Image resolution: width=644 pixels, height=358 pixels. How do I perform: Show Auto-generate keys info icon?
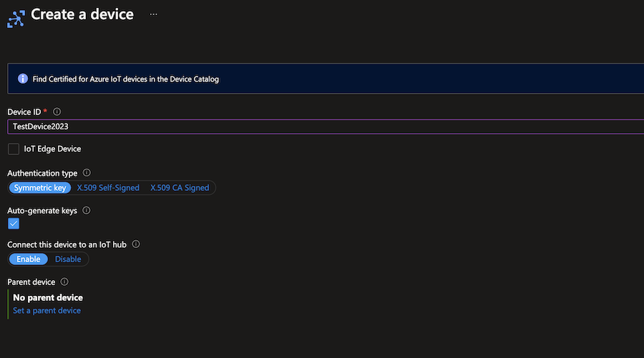[x=87, y=210]
